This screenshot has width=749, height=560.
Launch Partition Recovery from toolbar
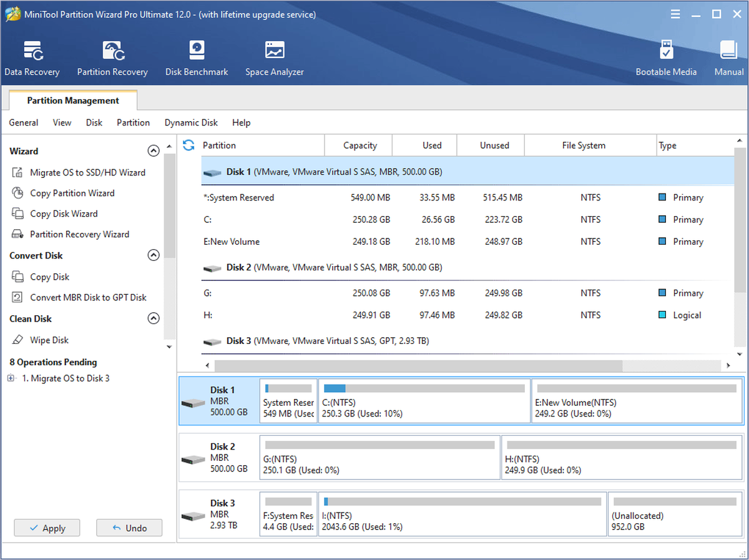[112, 59]
